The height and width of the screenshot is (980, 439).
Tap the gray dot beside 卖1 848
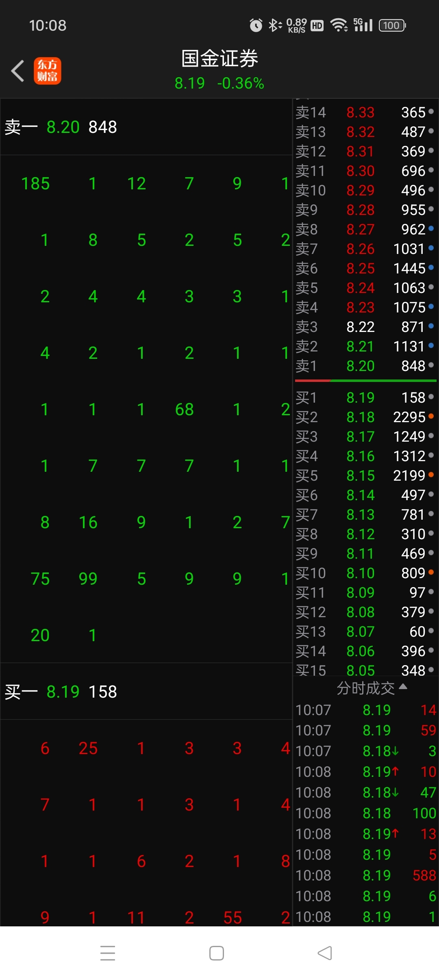pyautogui.click(x=431, y=365)
